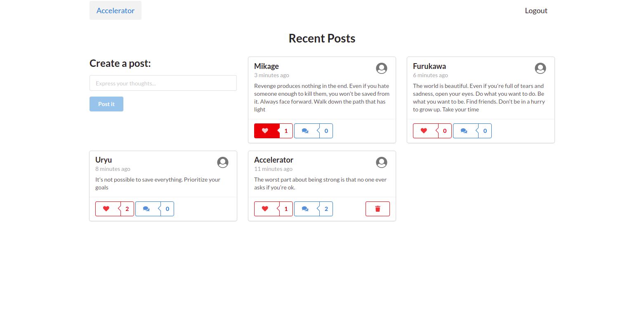This screenshot has height=324, width=644.
Task: Unlike Mikage's post via filled heart
Action: click(x=265, y=131)
